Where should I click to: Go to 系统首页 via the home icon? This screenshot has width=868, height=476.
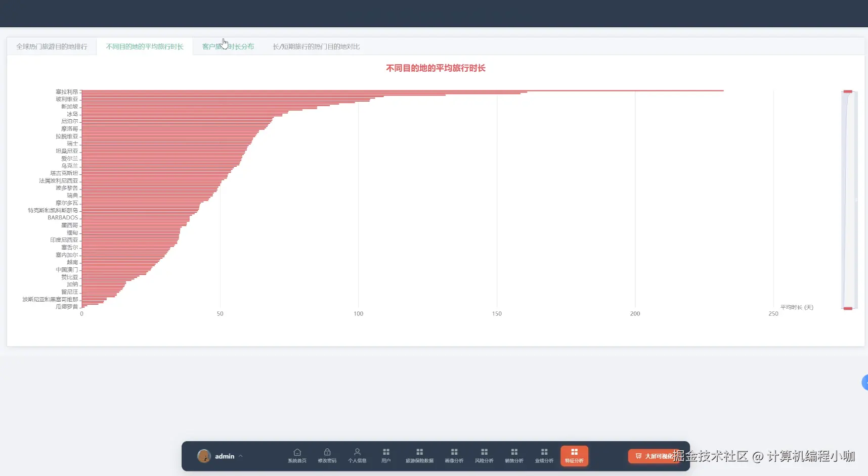[x=297, y=456]
